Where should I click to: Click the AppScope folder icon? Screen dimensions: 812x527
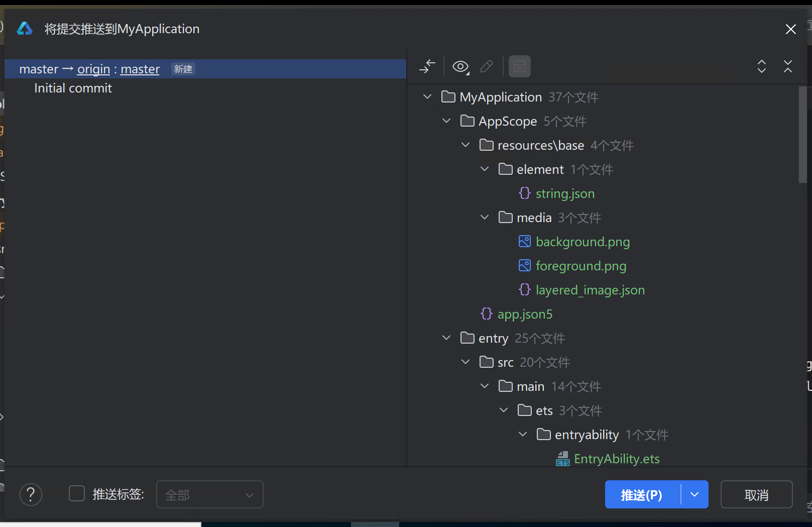click(468, 121)
